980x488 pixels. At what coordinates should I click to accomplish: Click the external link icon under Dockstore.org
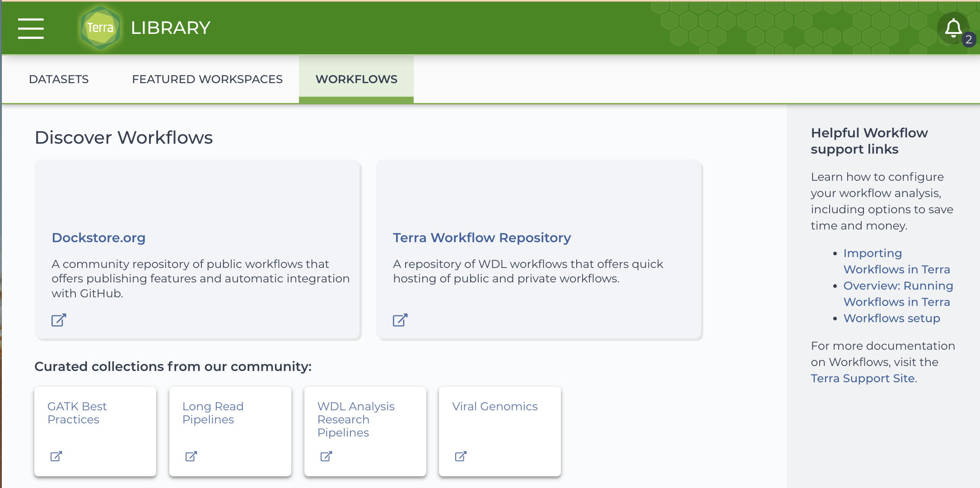click(x=59, y=320)
